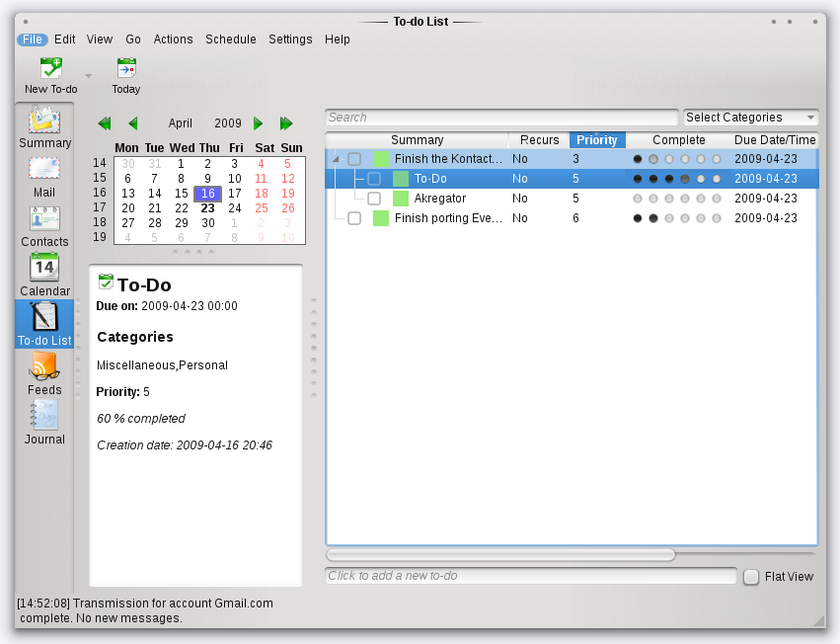Click week number 17 in date navigator
Image resolution: width=840 pixels, height=644 pixels.
click(100, 207)
